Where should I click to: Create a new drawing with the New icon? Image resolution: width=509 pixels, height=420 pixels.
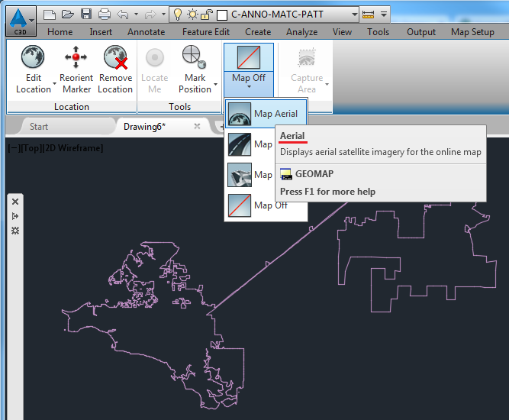point(50,15)
